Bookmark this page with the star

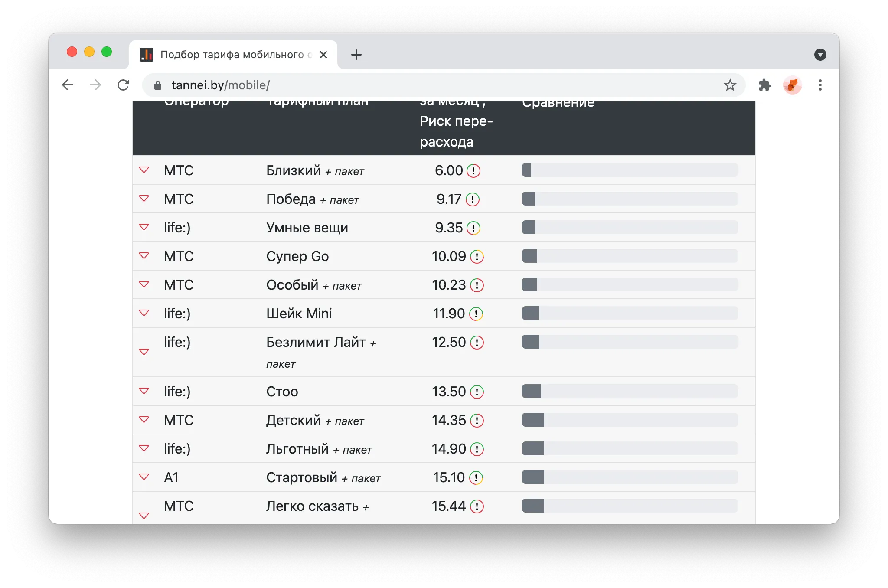[x=730, y=85]
